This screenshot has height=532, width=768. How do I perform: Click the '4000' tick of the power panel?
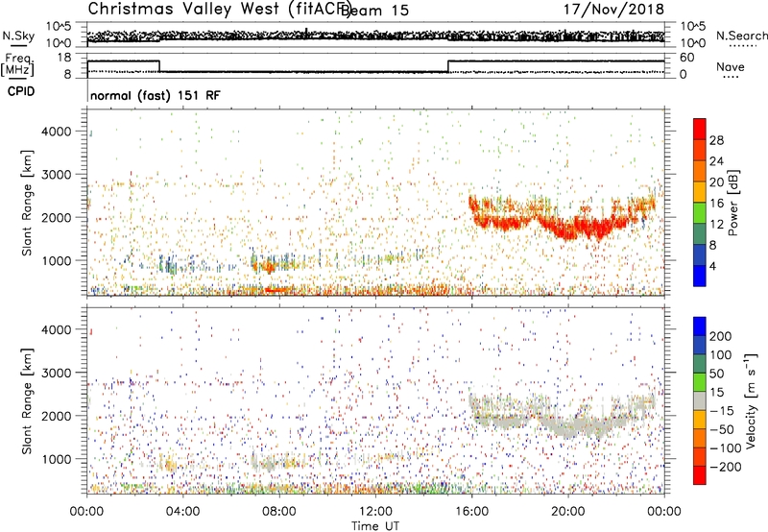pyautogui.click(x=57, y=132)
